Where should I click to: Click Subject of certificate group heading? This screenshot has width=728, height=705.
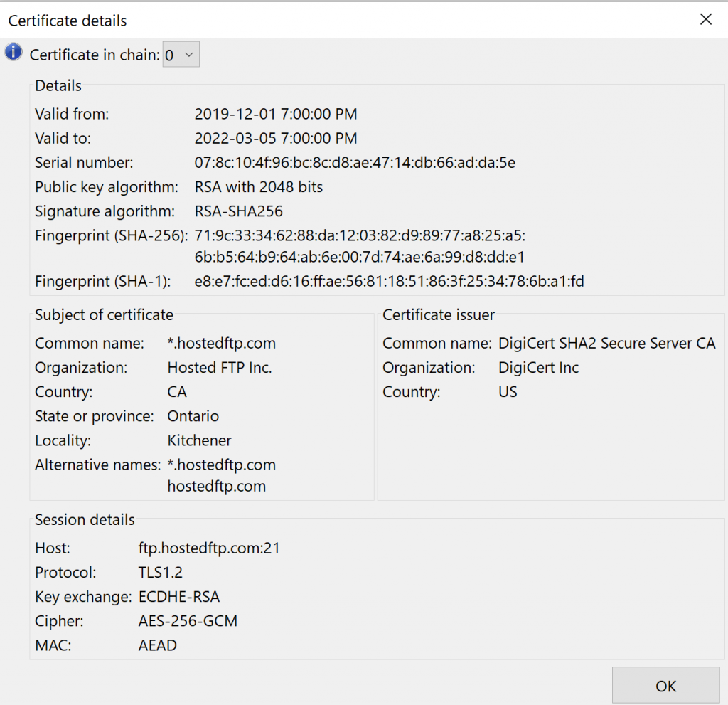[x=104, y=314]
